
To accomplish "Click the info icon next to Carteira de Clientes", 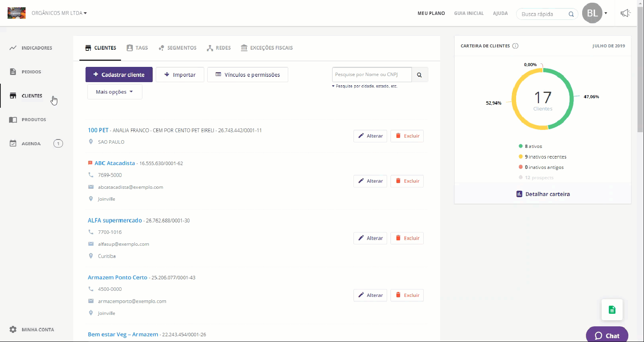I will (515, 46).
